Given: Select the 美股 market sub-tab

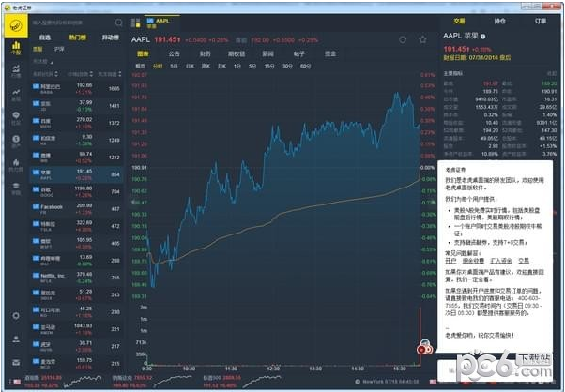Looking at the screenshot, I should (38, 50).
